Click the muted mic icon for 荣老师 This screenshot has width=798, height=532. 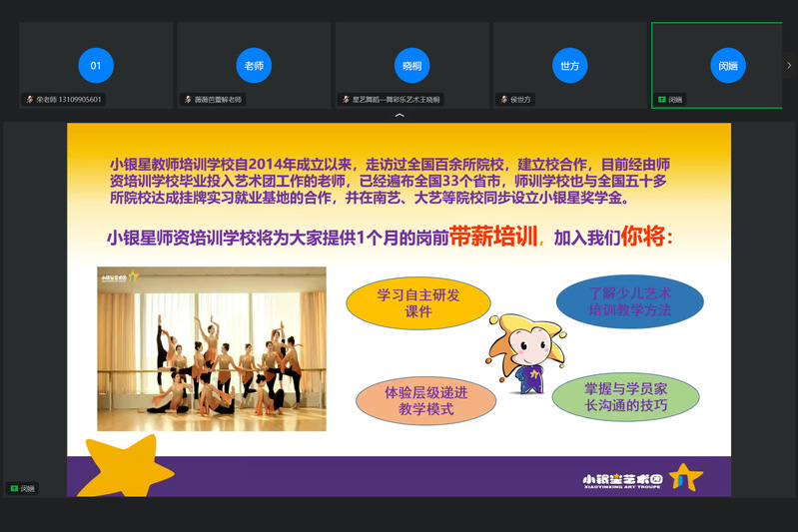30,100
